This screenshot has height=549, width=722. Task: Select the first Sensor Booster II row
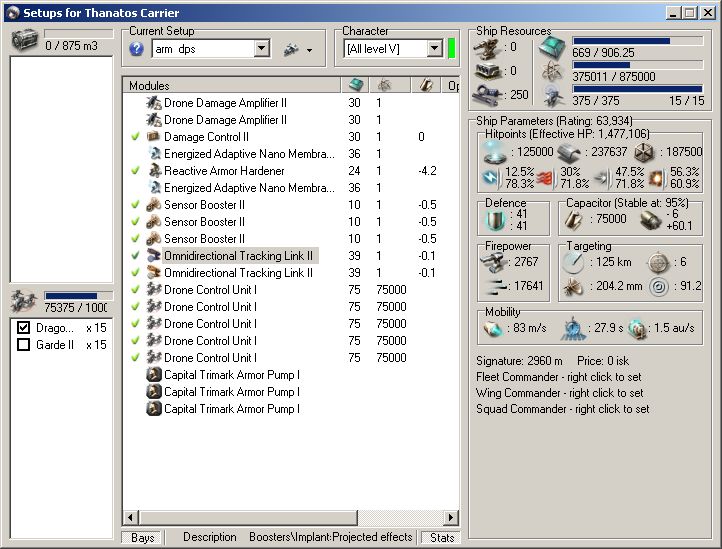[x=291, y=204]
